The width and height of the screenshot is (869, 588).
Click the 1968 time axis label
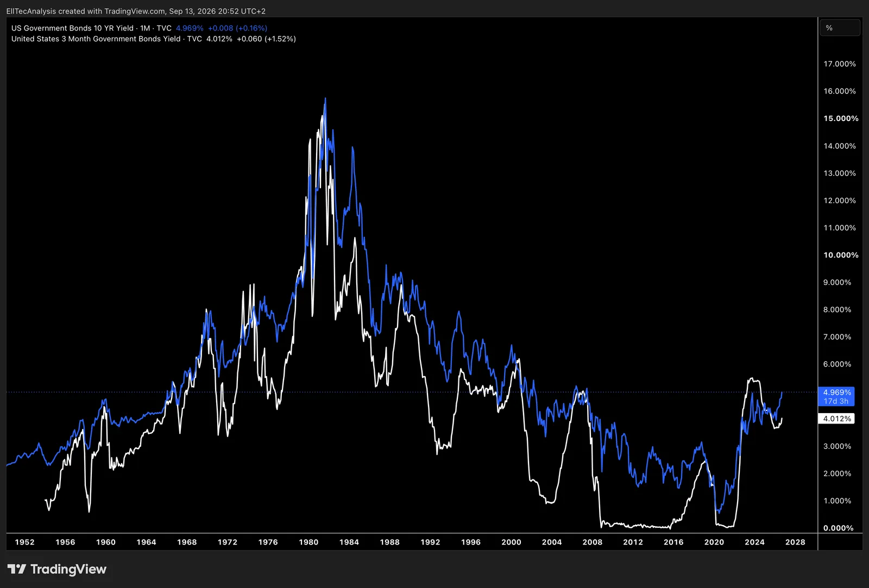tap(187, 542)
